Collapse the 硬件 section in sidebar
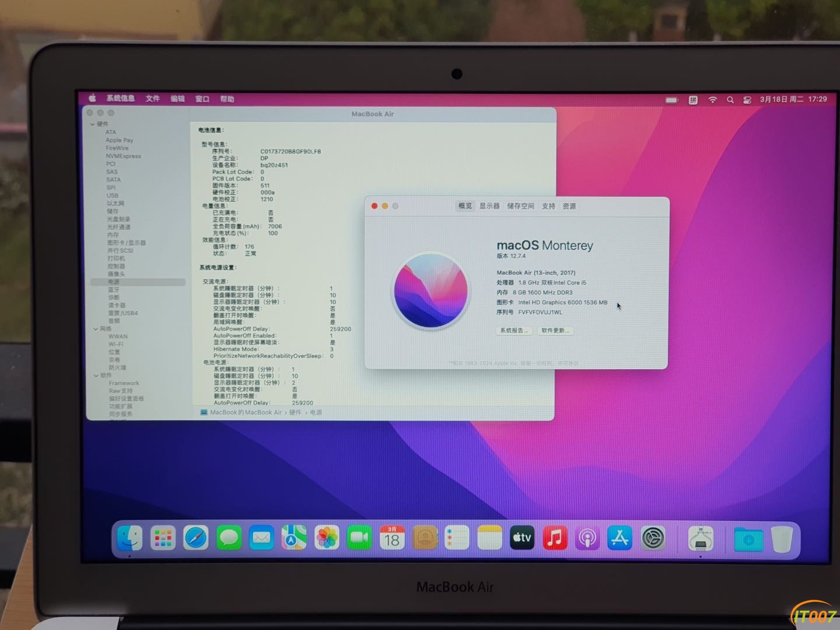 point(93,124)
